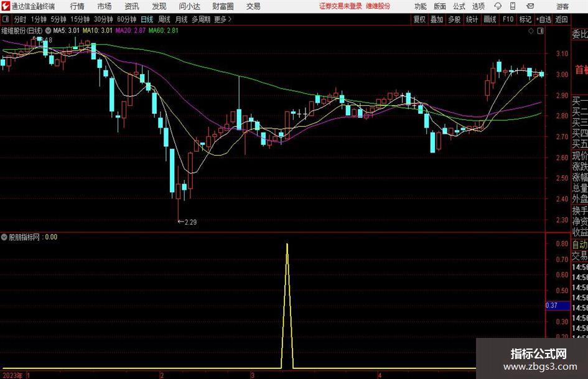Click the 返回 back button
The image size is (588, 379).
tap(561, 19)
